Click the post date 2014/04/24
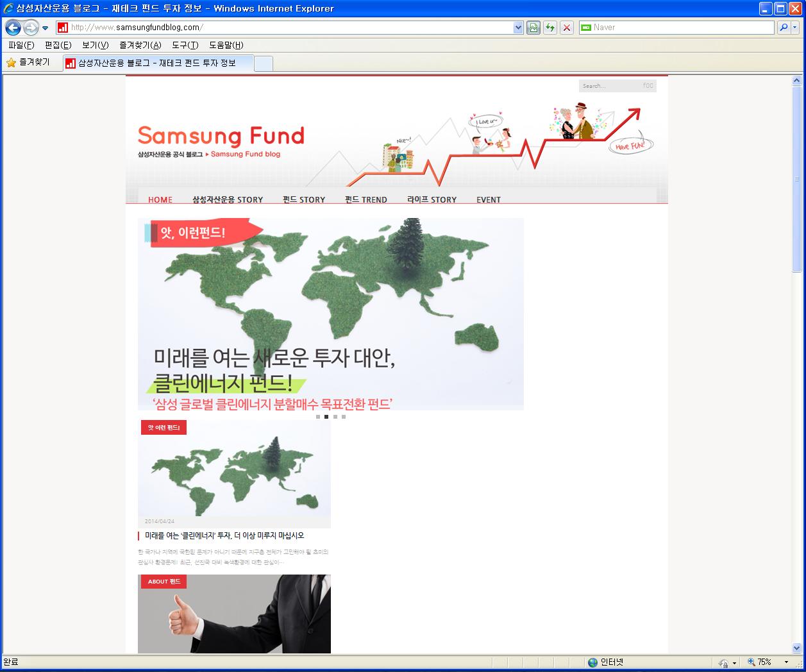The image size is (806, 672). tap(160, 521)
